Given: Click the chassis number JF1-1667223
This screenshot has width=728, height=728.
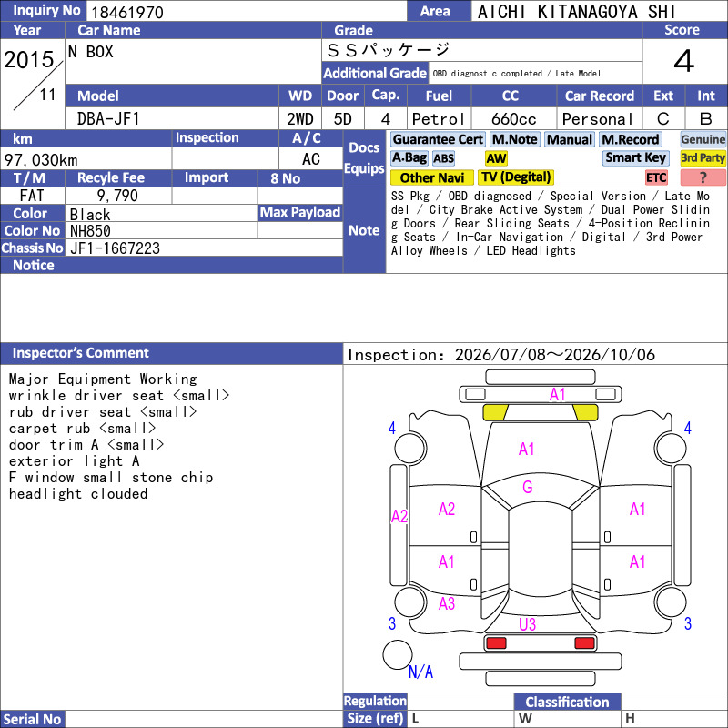Looking at the screenshot, I should (115, 248).
